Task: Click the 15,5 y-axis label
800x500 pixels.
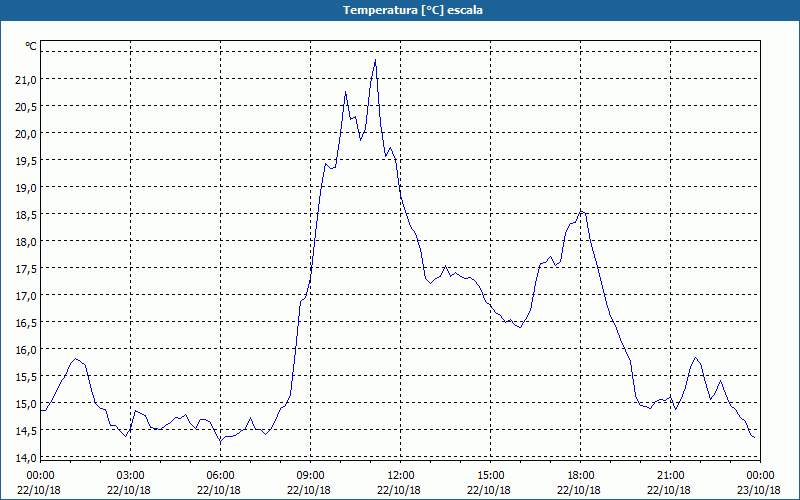Action: (28, 377)
